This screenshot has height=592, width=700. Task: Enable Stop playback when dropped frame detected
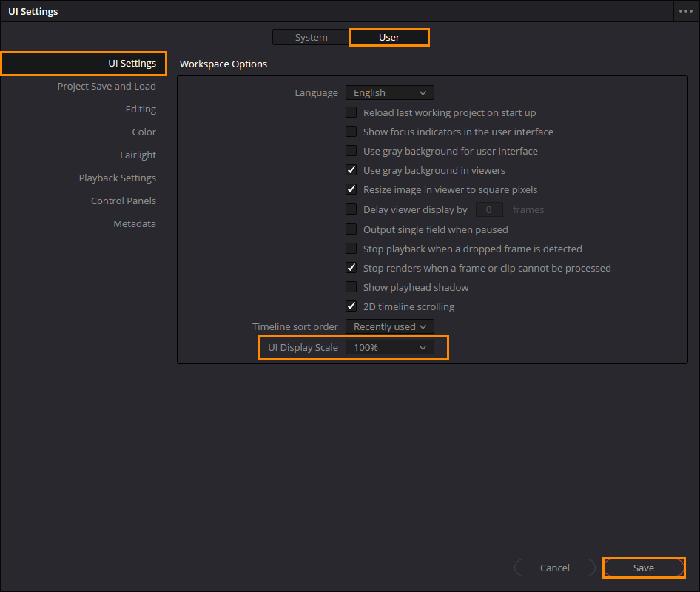(x=351, y=248)
